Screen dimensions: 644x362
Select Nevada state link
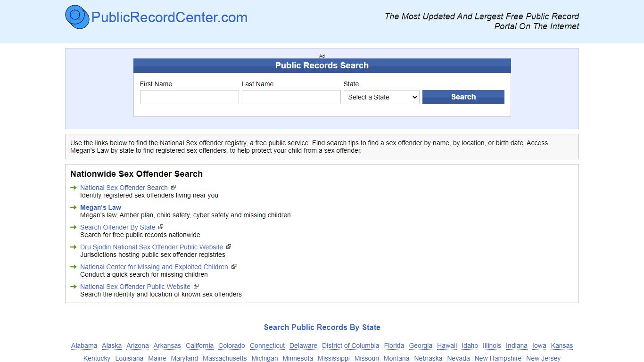(458, 358)
